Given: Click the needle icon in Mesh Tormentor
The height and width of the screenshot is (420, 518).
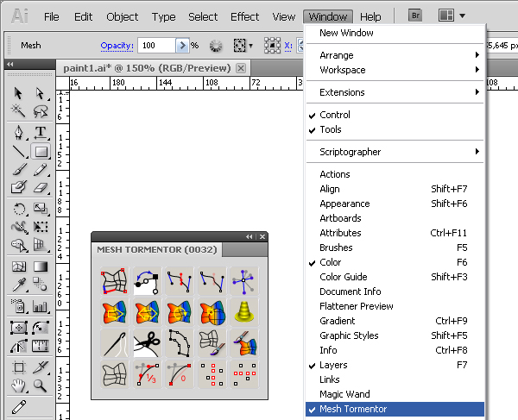Looking at the screenshot, I should tap(115, 344).
